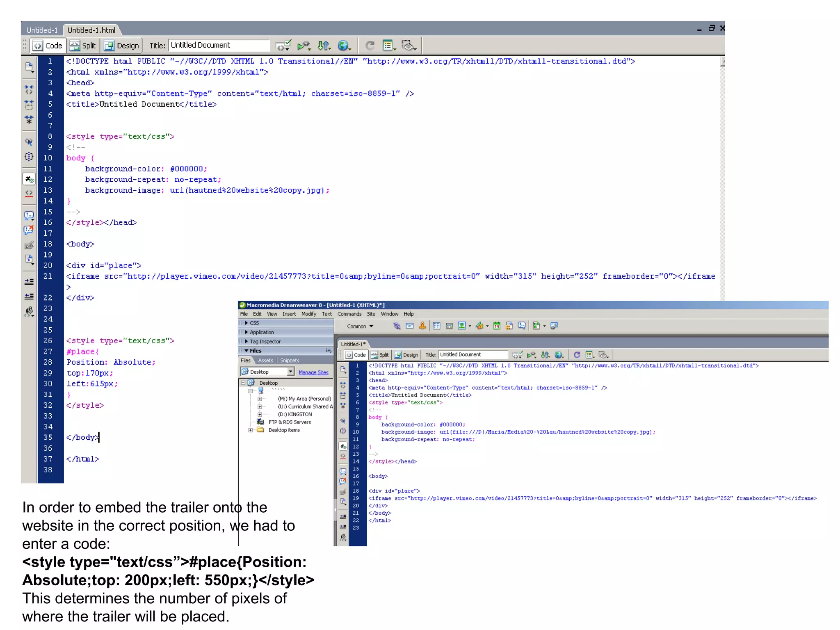Expand the CSS panel group

[247, 323]
